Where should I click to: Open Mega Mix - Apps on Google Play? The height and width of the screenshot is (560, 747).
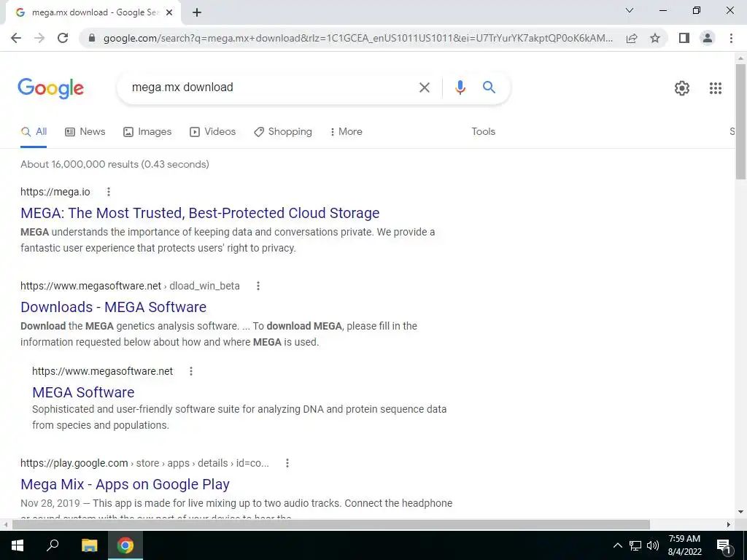[x=125, y=484]
